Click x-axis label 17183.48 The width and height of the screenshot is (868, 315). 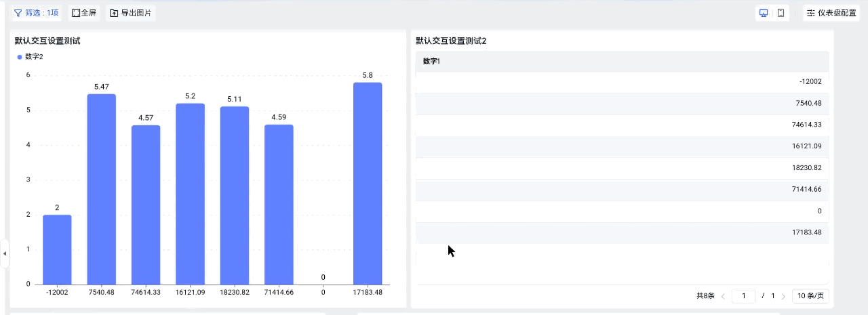pos(368,292)
